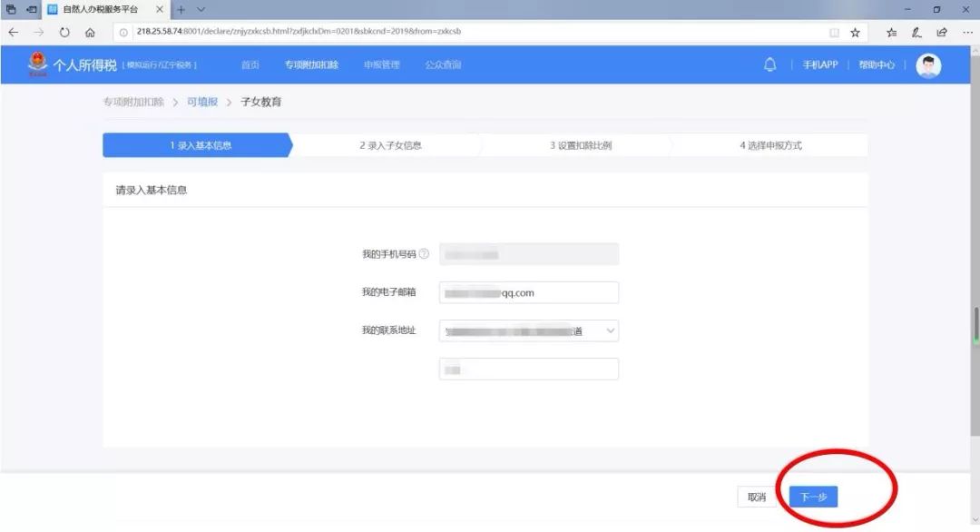Select the 申报管理 menu item

point(381,64)
